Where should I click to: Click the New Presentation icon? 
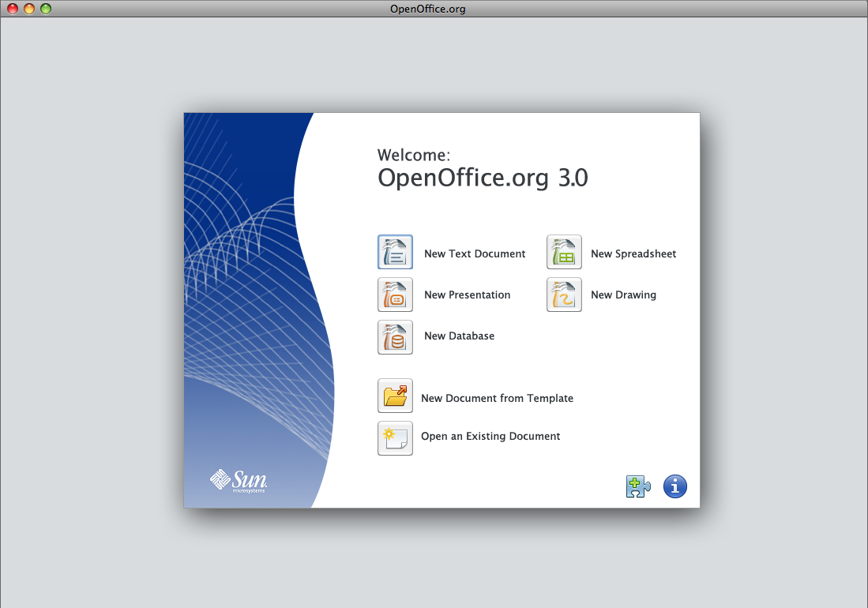tap(395, 295)
